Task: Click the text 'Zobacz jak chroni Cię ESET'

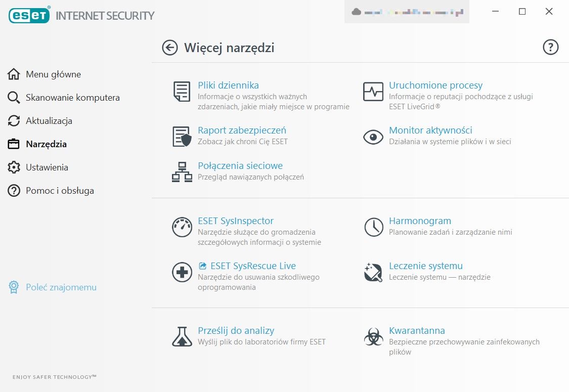Action: click(x=243, y=142)
